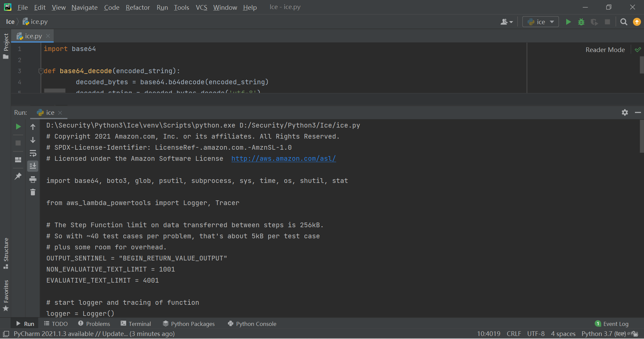
Task: Toggle soft-wrap in Run console
Action: pyautogui.click(x=33, y=153)
